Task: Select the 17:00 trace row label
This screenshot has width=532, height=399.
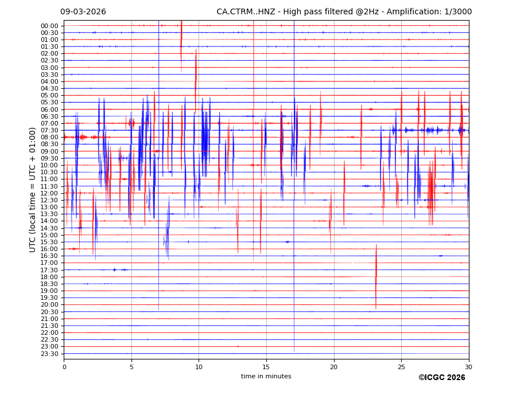Action: click(x=49, y=263)
